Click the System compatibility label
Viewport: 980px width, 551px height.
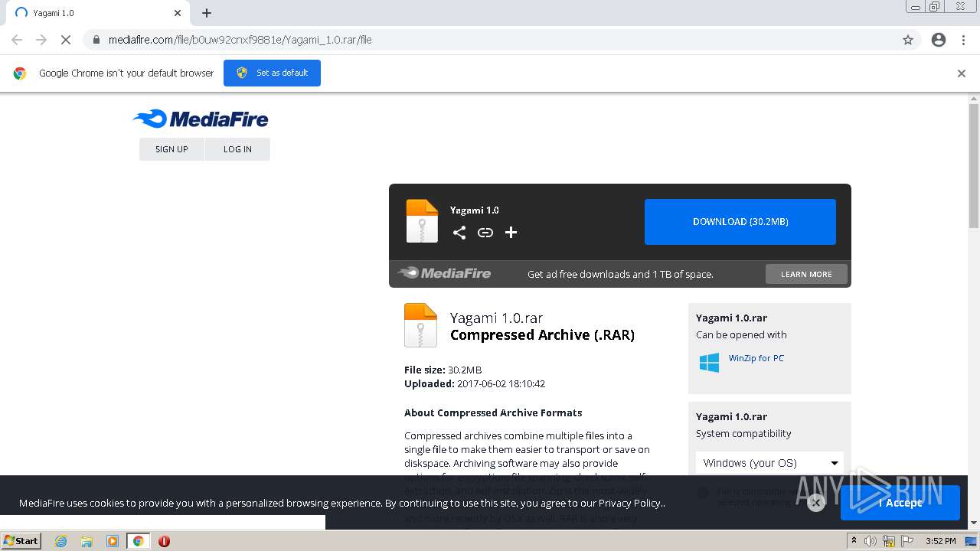743,433
